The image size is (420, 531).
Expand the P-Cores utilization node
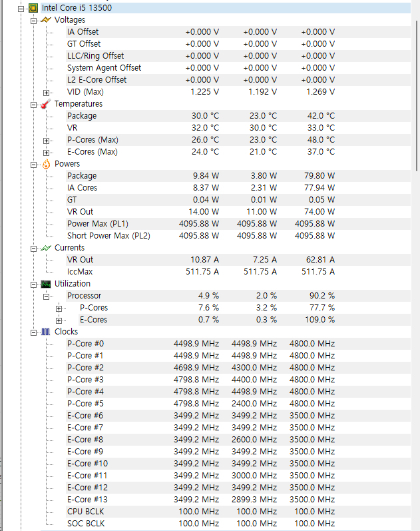click(x=59, y=309)
